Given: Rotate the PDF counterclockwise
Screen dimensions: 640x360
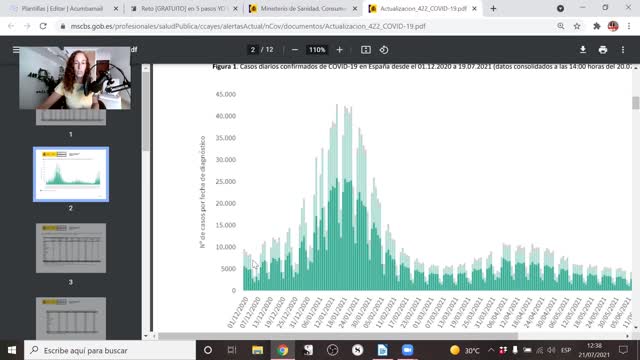Looking at the screenshot, I should click(384, 50).
